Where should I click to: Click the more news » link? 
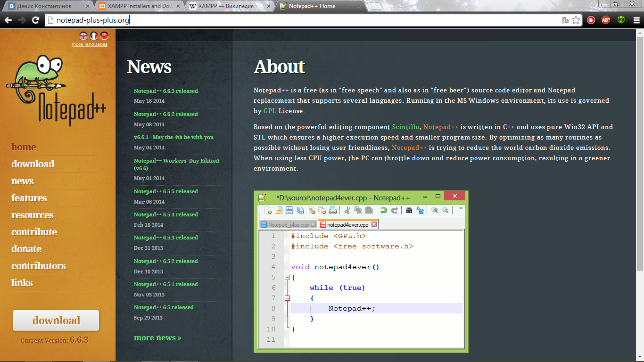click(157, 337)
